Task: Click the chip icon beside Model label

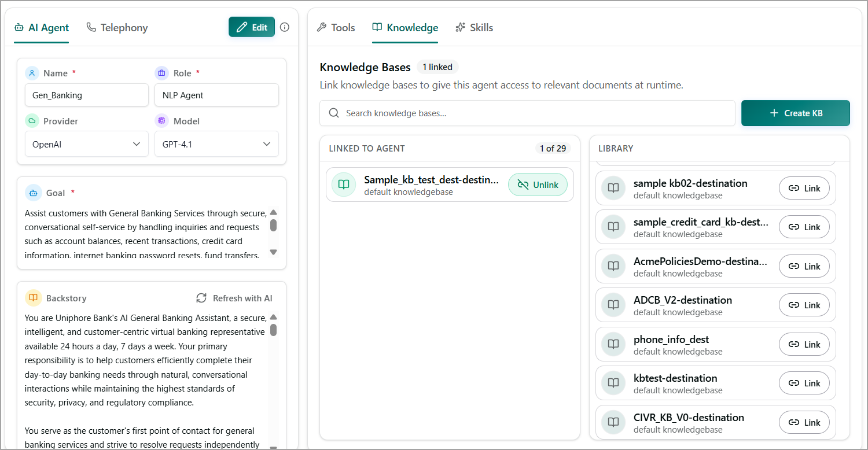Action: point(162,121)
